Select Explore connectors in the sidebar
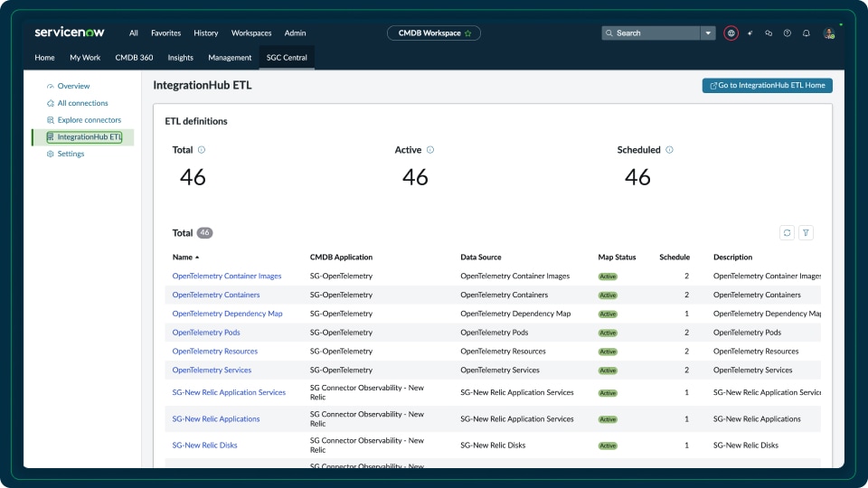This screenshot has width=868, height=488. [x=90, y=120]
